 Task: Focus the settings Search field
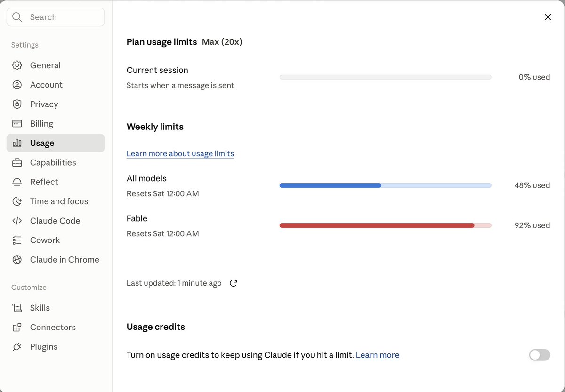click(56, 17)
